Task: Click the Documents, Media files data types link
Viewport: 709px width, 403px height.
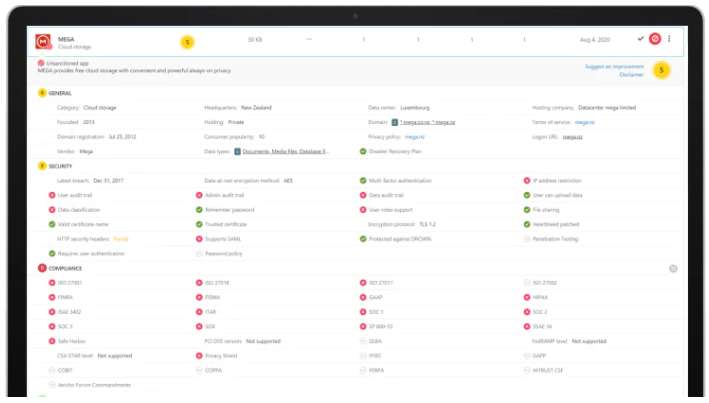Action: [285, 152]
